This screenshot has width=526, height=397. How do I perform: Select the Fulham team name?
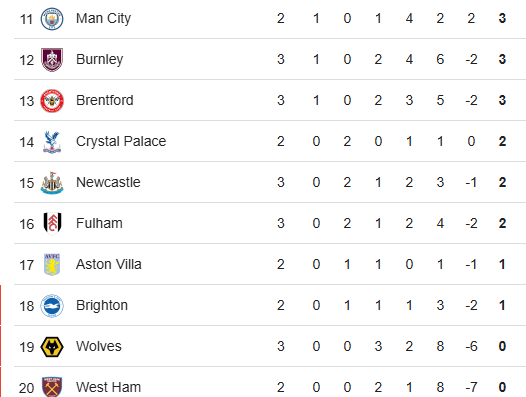pos(99,223)
